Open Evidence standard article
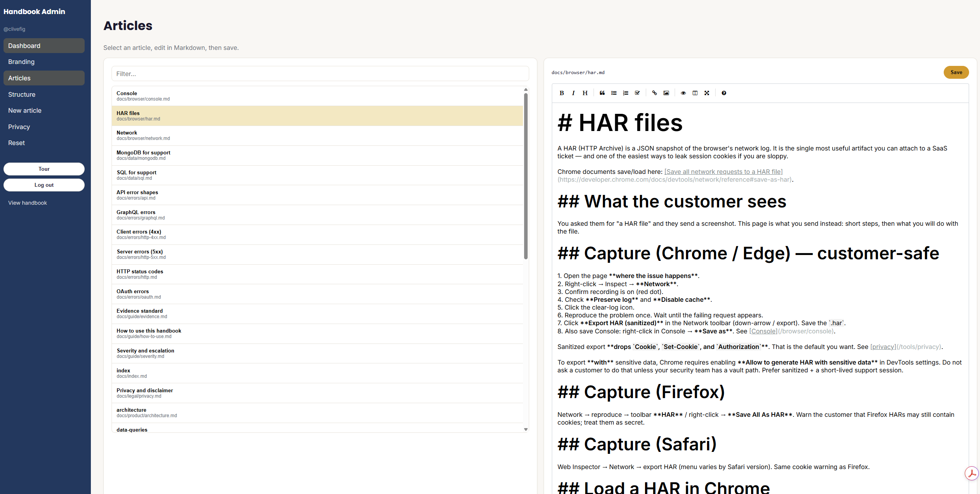 click(x=317, y=313)
